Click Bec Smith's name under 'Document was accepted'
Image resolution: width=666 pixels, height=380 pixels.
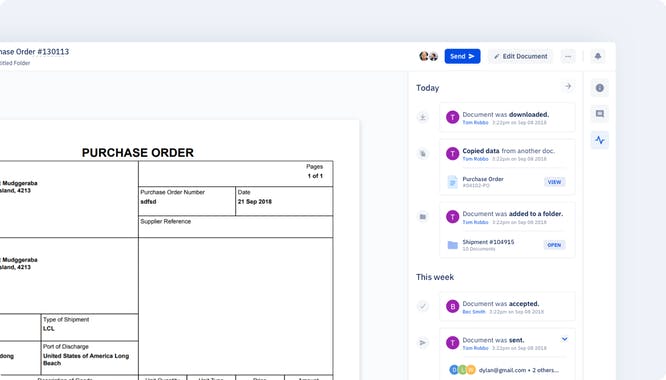[x=474, y=312]
